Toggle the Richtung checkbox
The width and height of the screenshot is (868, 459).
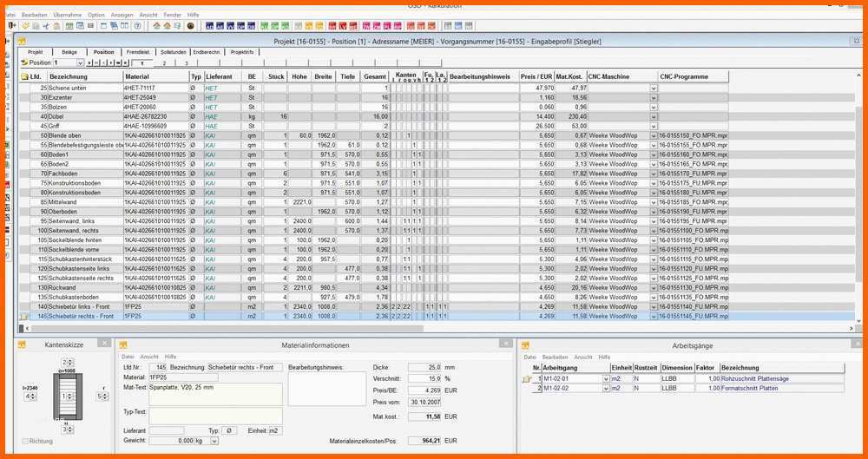(25, 442)
